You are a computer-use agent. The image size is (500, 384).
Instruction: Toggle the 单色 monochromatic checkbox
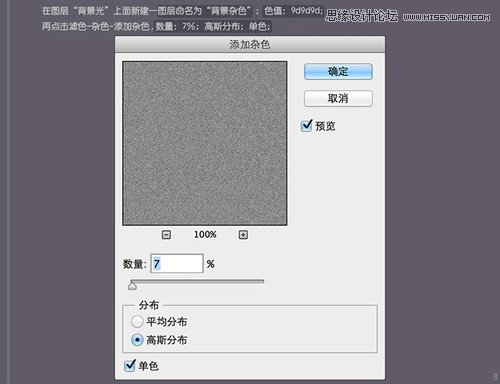129,366
